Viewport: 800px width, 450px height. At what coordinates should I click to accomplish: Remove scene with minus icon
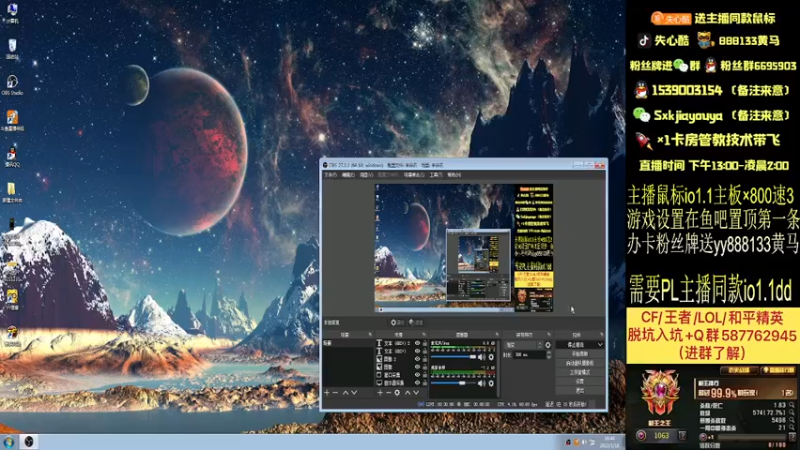click(x=335, y=392)
